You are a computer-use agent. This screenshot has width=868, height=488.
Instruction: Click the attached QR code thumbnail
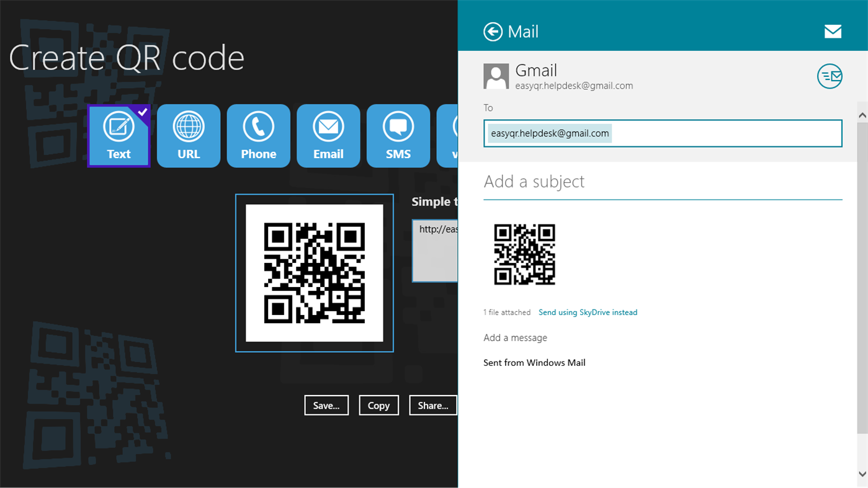(524, 255)
